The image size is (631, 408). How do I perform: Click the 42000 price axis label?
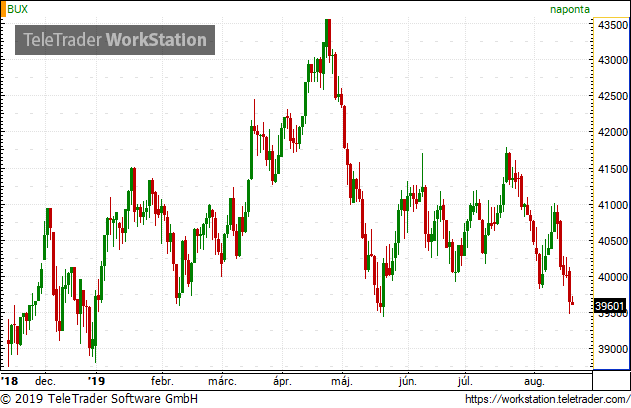(612, 132)
